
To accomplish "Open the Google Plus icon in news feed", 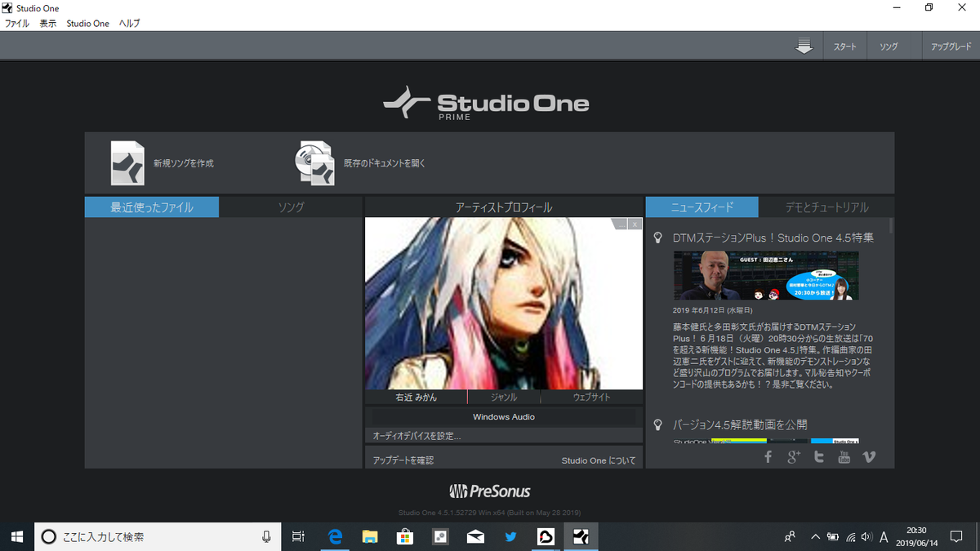I will pos(793,457).
